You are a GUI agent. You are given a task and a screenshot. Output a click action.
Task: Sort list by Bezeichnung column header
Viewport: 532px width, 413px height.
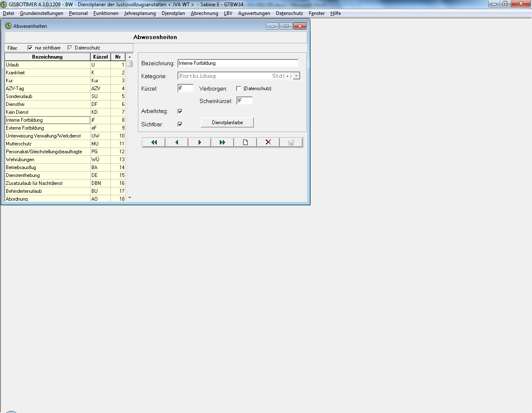pos(47,57)
